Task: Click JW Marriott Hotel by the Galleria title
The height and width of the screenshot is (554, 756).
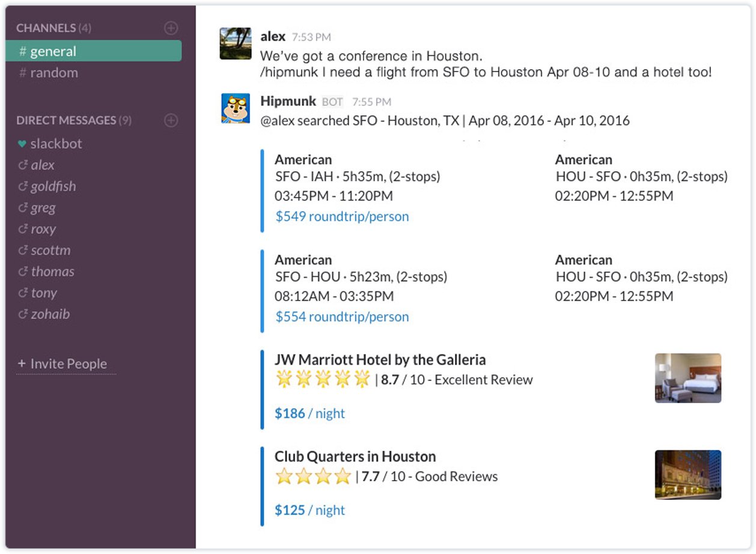Action: tap(380, 360)
